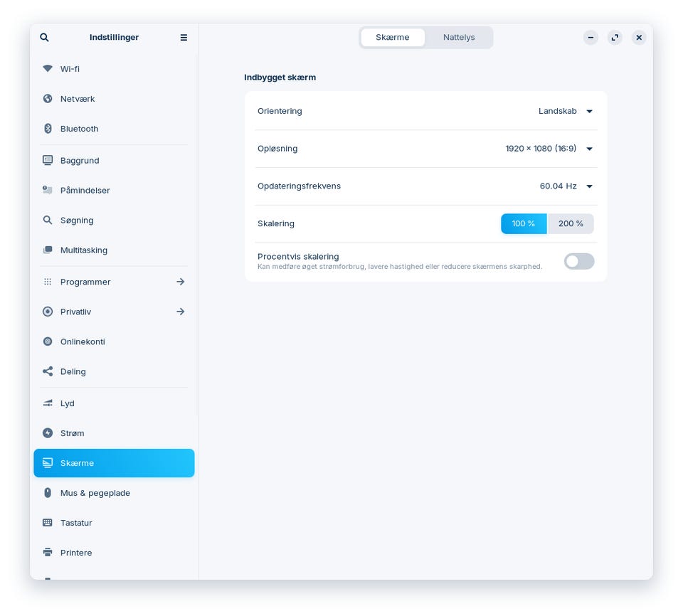
Task: Open the Opdateringsfrekvens 60.04 Hz dropdown
Action: pyautogui.click(x=566, y=186)
